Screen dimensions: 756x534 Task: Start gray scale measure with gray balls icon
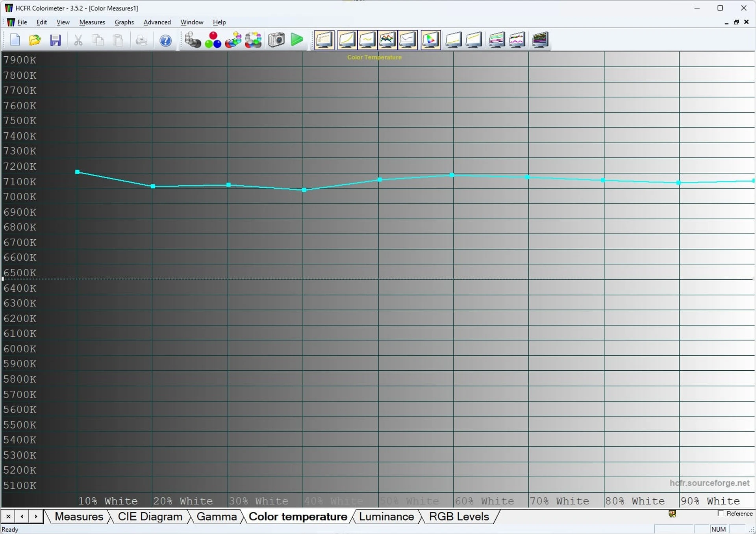tap(193, 40)
